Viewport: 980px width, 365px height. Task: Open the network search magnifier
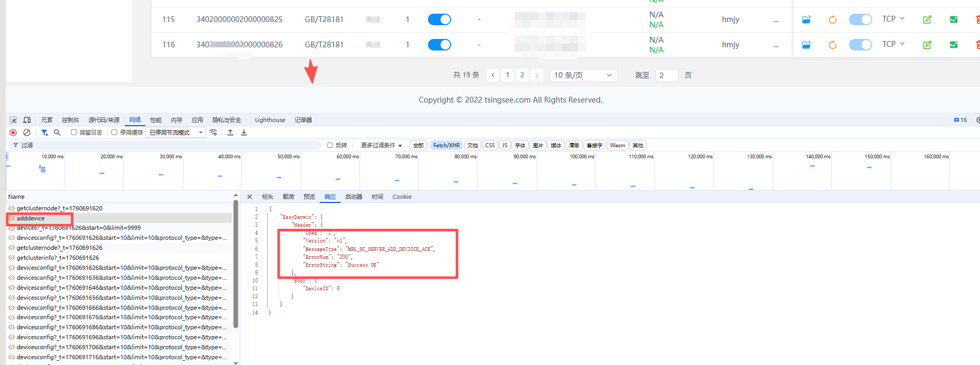[57, 133]
